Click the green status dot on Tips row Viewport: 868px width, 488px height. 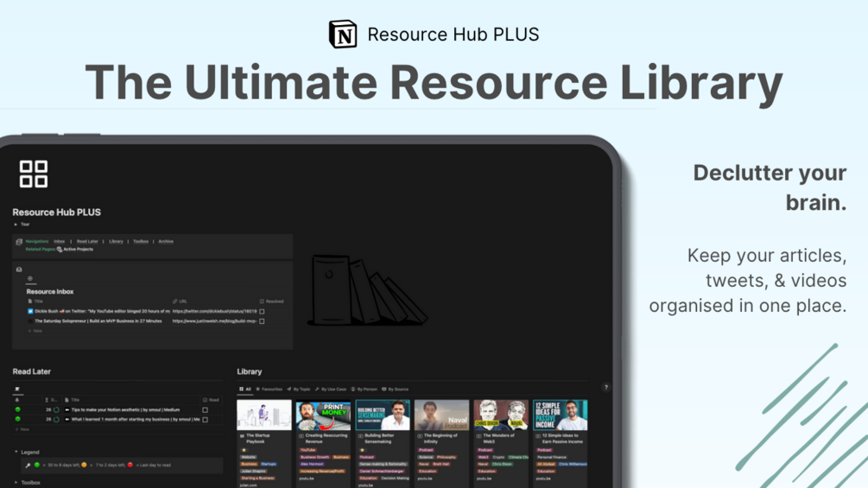coord(18,410)
